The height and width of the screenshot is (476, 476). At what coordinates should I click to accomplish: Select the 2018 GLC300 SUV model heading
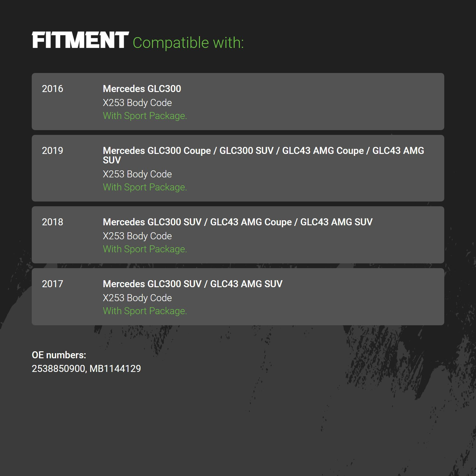(238, 222)
